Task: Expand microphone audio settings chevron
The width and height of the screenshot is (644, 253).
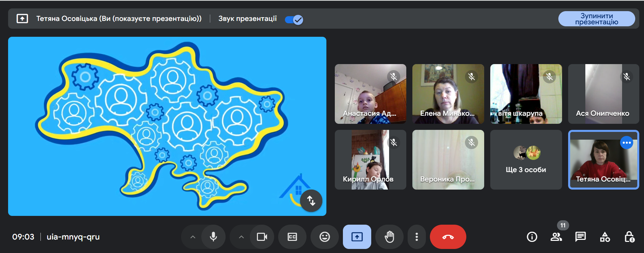Action: [x=193, y=237]
